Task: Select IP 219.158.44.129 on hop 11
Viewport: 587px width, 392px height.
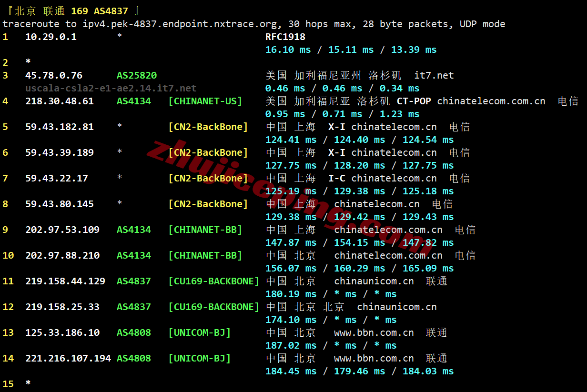Action: (65, 281)
